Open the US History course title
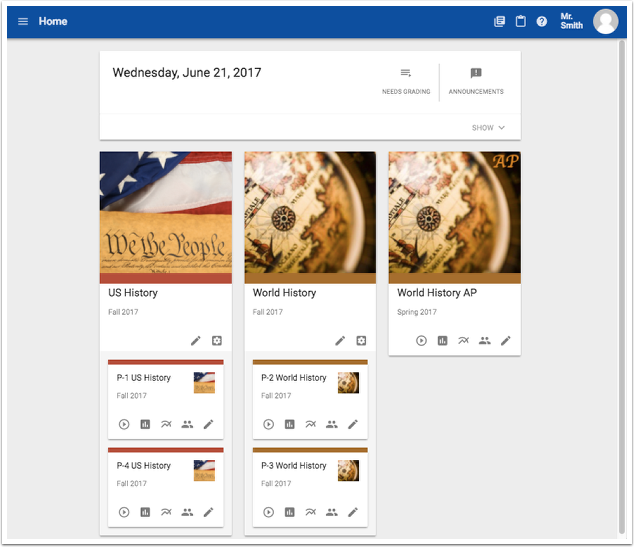The height and width of the screenshot is (547, 634). (133, 293)
